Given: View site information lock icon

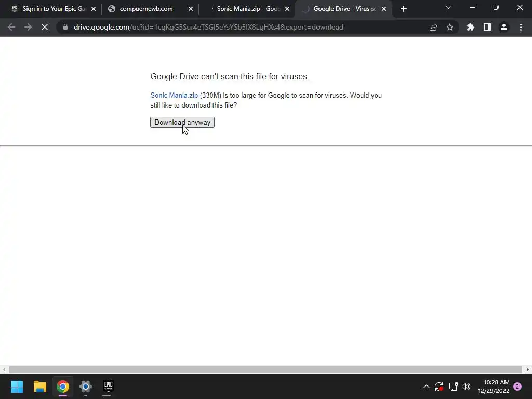Looking at the screenshot, I should (x=65, y=27).
